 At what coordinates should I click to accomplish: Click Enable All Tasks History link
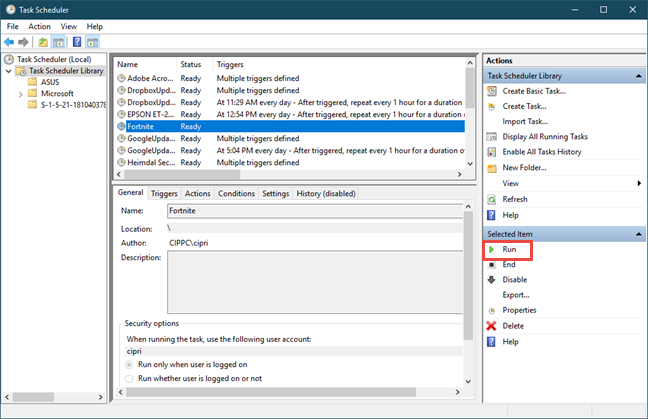coord(542,152)
